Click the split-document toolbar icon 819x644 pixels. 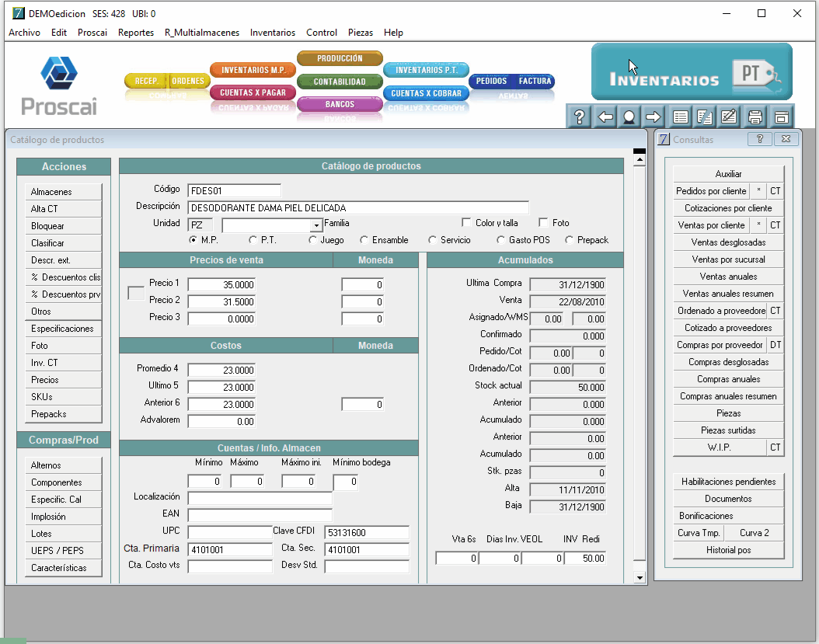point(704,117)
